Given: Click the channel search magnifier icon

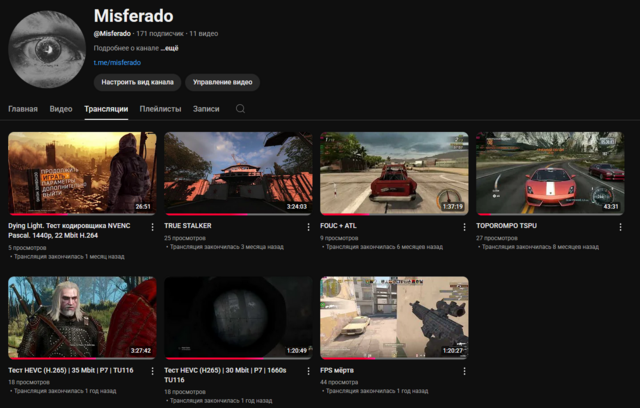Looking at the screenshot, I should click(240, 108).
